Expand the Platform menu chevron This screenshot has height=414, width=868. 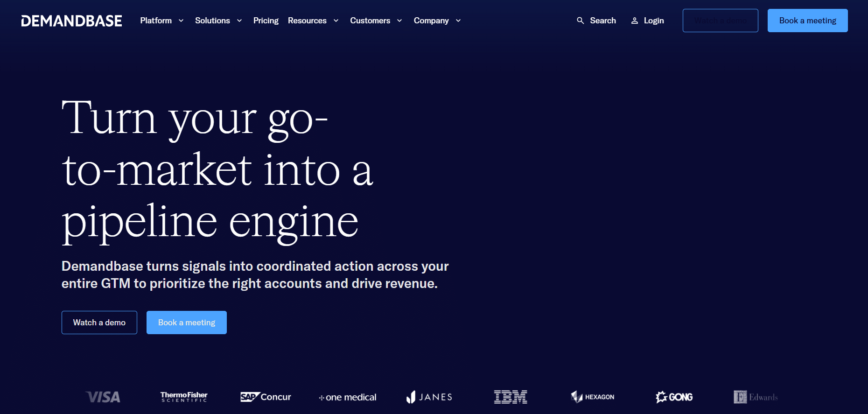(x=181, y=21)
